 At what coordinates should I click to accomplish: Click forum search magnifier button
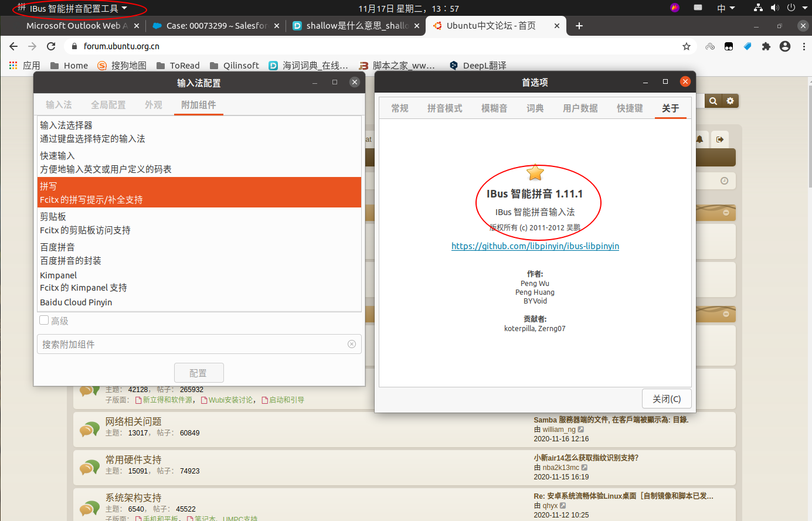[713, 101]
